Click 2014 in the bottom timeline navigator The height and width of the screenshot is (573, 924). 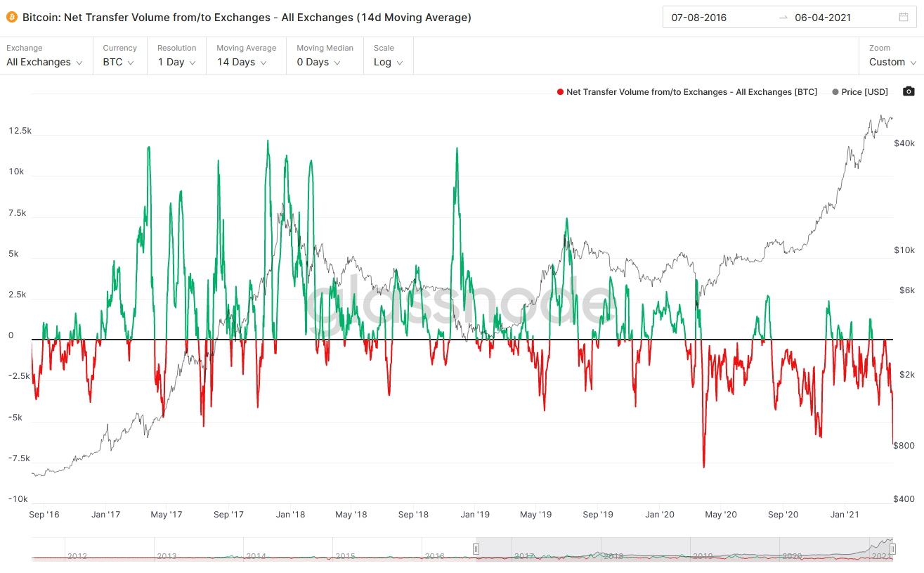(x=256, y=555)
